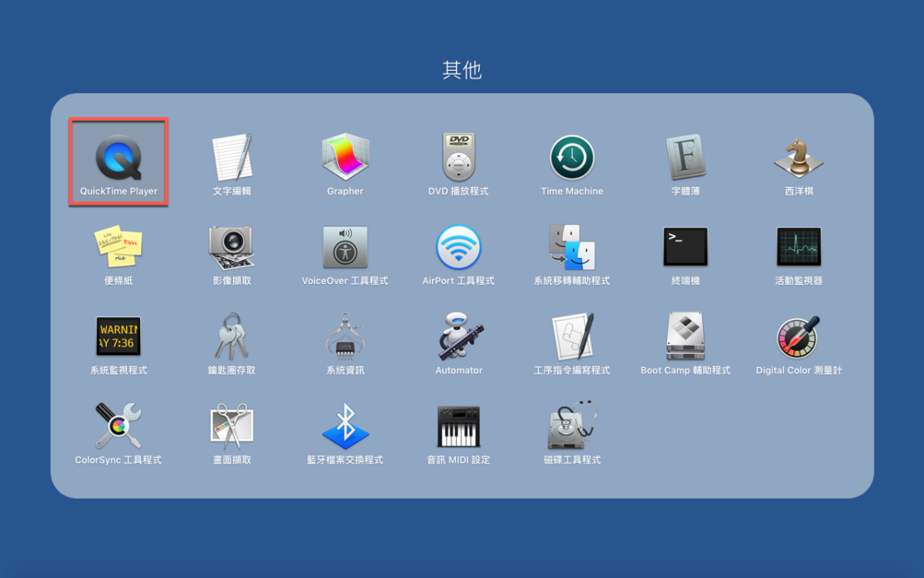Open VoiceOver 工具程式
This screenshot has height=578, width=924.
(345, 247)
